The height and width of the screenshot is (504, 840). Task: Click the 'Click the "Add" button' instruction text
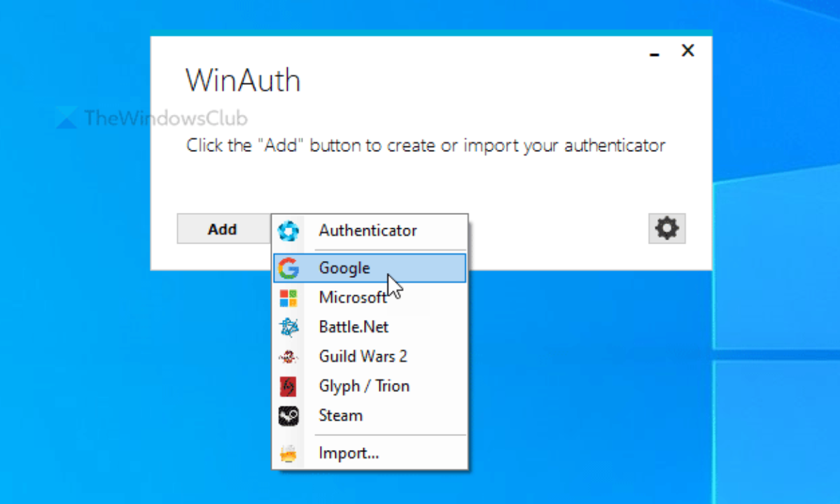pyautogui.click(x=426, y=146)
